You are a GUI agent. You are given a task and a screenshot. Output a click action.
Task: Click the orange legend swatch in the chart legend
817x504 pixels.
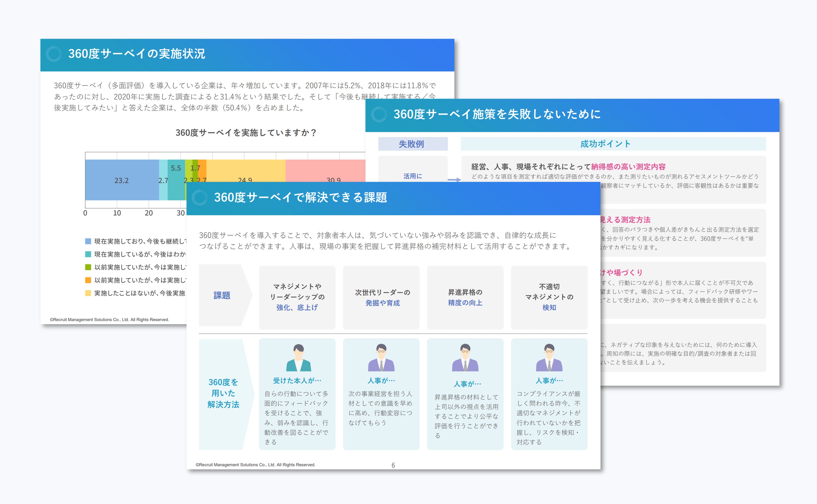(88, 280)
